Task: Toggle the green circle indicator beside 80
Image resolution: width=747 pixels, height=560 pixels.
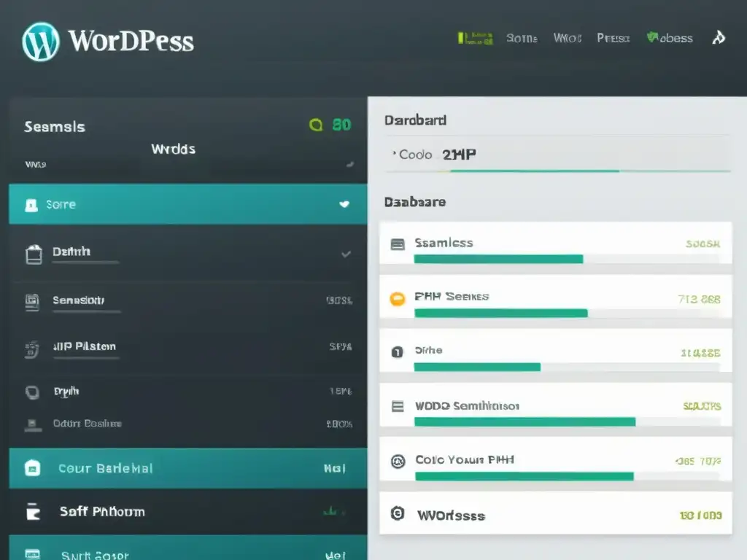Action: 316,125
